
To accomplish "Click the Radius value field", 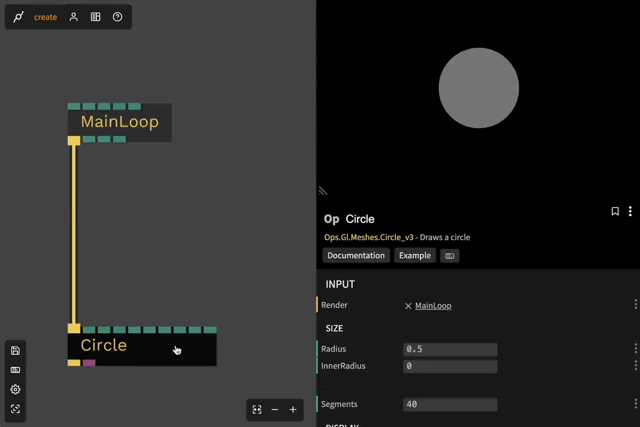I will (450, 349).
